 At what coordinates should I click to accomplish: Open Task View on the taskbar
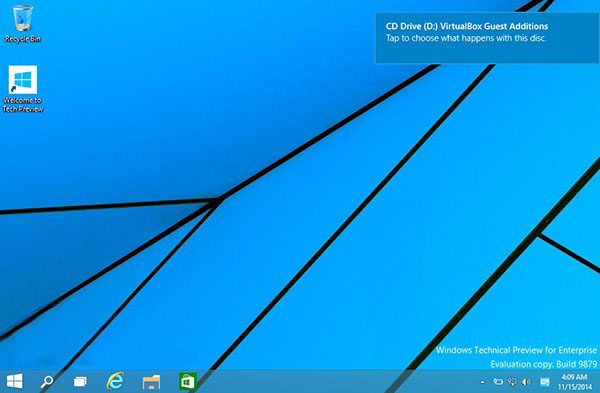pos(80,382)
